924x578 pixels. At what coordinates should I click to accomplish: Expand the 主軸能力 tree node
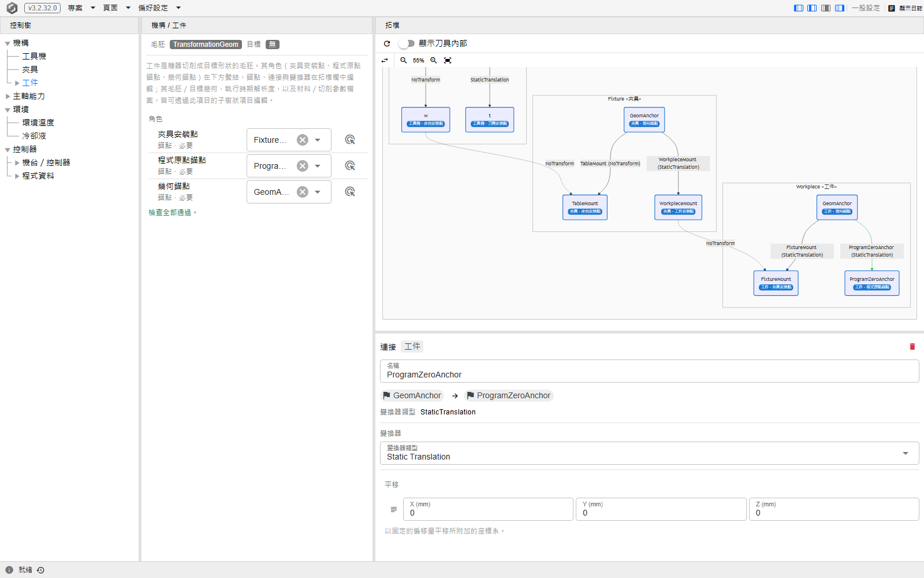click(8, 97)
